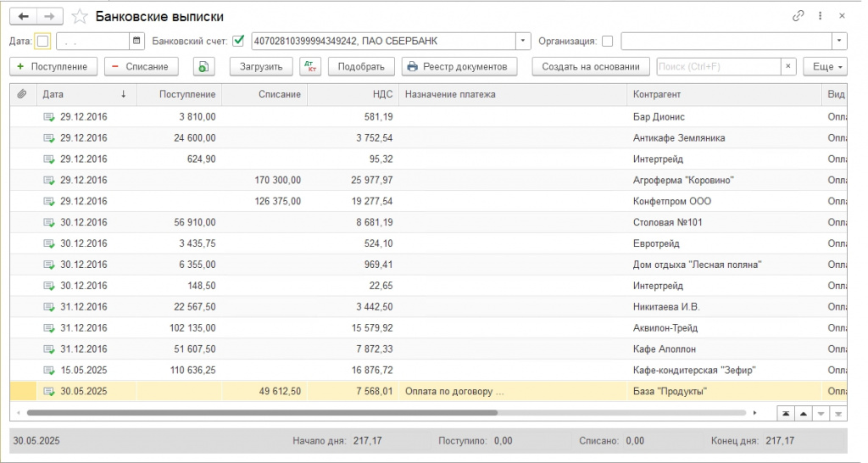The height and width of the screenshot is (463, 868).
Task: Click the Списание button
Action: (142, 66)
